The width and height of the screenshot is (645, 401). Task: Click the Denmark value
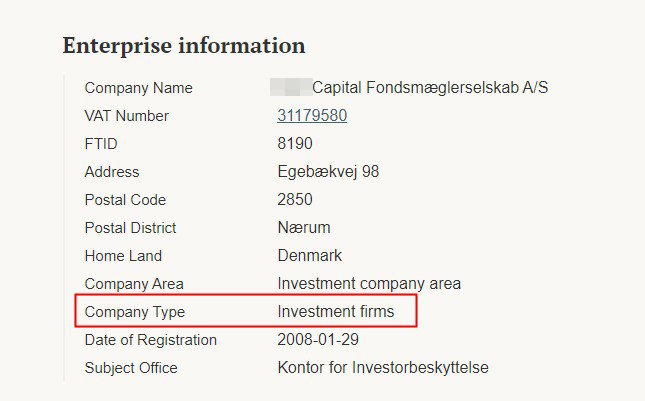point(310,256)
